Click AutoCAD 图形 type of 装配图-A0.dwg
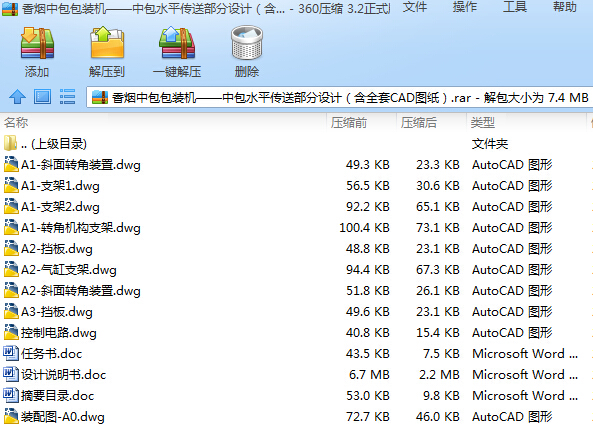 [x=512, y=416]
